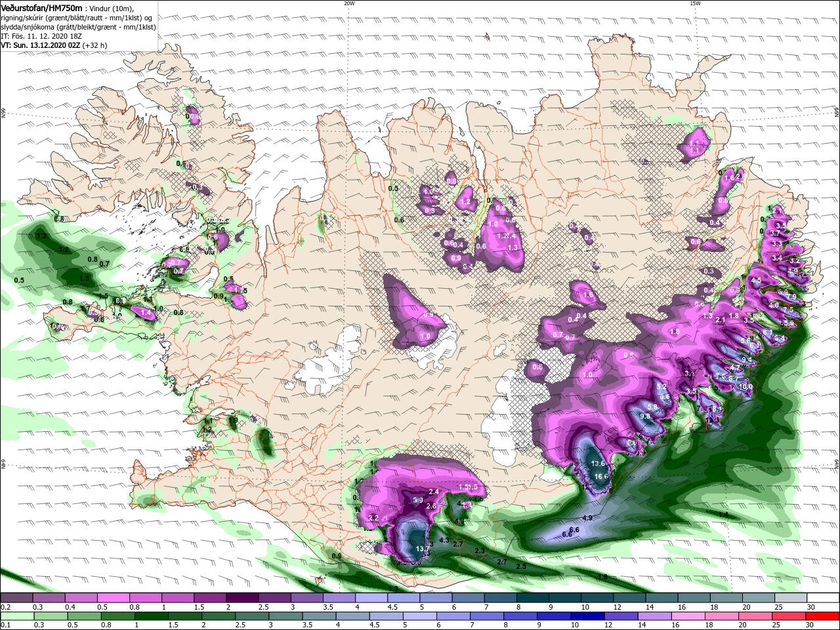Pick the darkest purple 2 swatch in upper scale

[242, 598]
